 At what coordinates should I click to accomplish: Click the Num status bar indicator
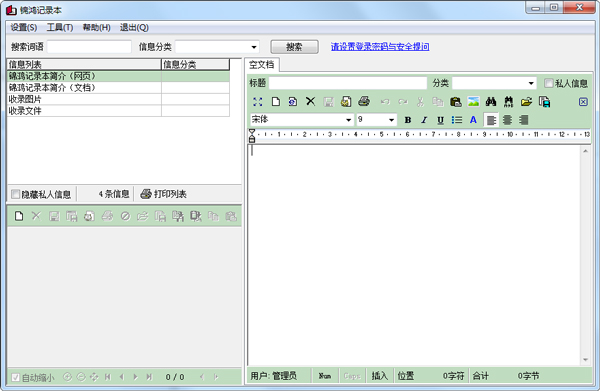(x=325, y=376)
